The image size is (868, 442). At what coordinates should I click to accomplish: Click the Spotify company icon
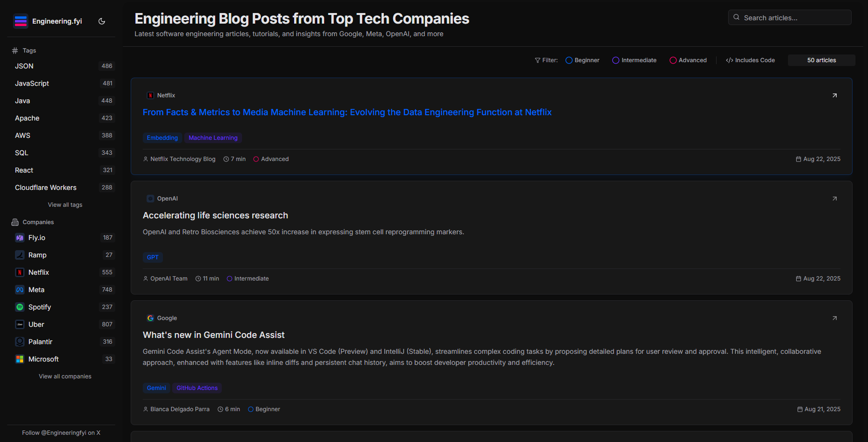(20, 307)
